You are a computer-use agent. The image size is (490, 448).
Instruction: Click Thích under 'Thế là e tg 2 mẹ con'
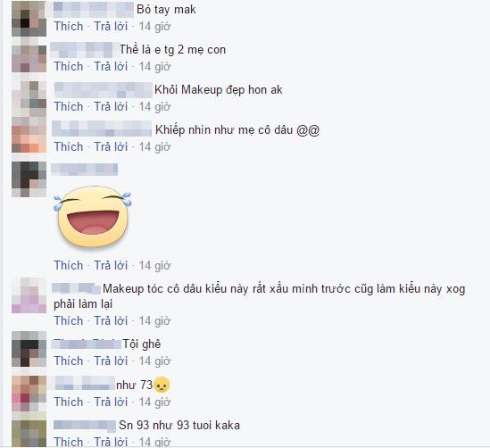[x=69, y=67]
